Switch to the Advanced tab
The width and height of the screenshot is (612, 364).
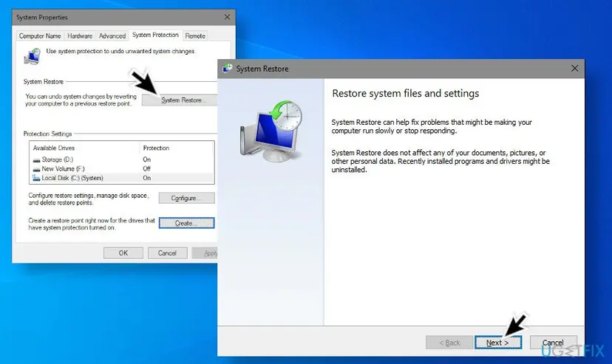[x=112, y=36]
